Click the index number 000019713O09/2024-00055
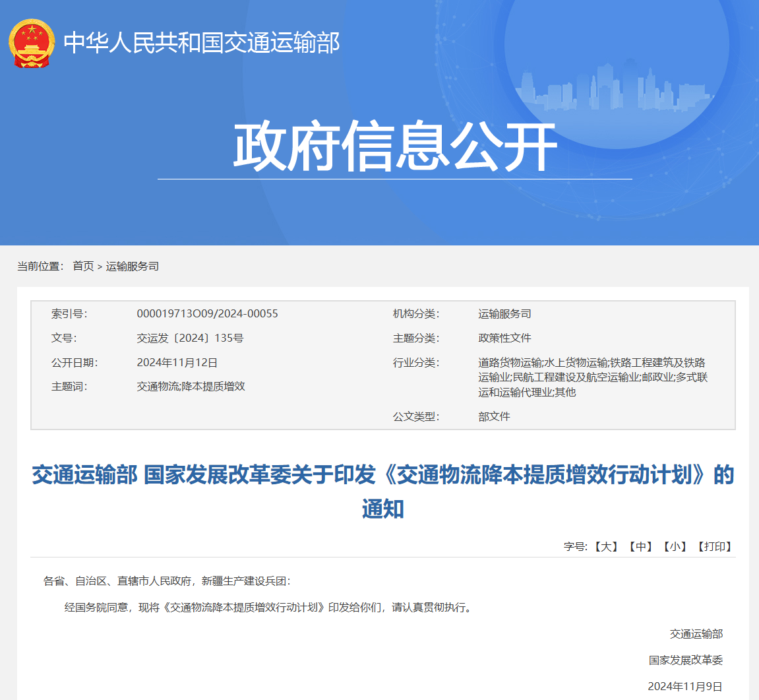Image resolution: width=759 pixels, height=700 pixels. (x=207, y=313)
